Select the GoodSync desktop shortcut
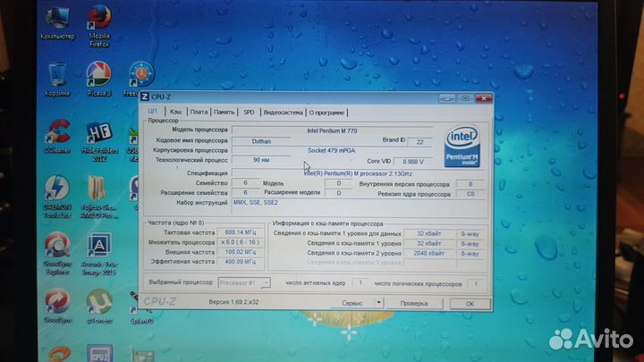Viewport: 644px width, 362px height. (x=57, y=307)
